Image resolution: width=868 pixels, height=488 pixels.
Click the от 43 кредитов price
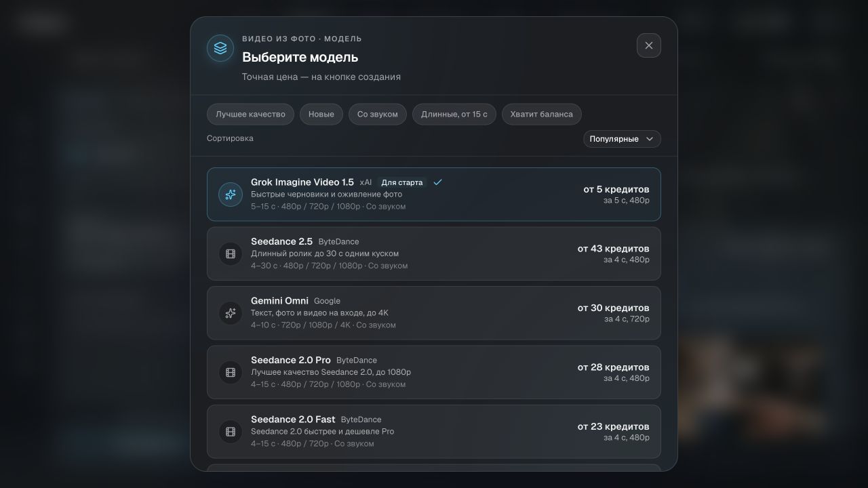coord(614,249)
